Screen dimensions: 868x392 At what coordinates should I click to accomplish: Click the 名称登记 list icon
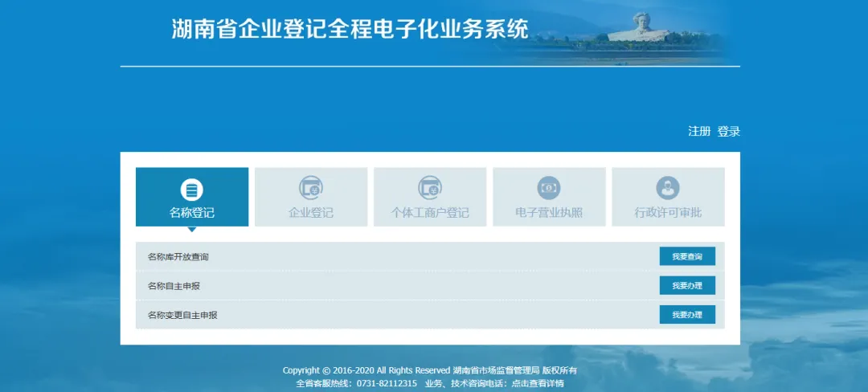pyautogui.click(x=191, y=190)
